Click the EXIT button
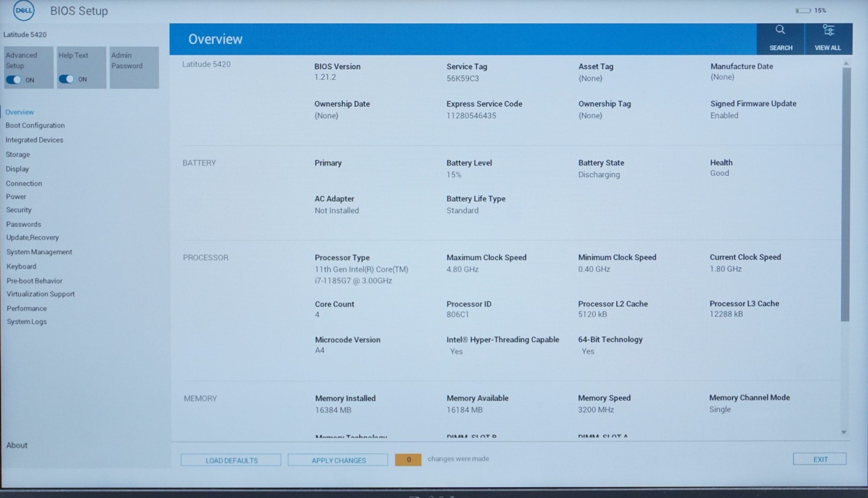868x498 pixels. pyautogui.click(x=820, y=459)
